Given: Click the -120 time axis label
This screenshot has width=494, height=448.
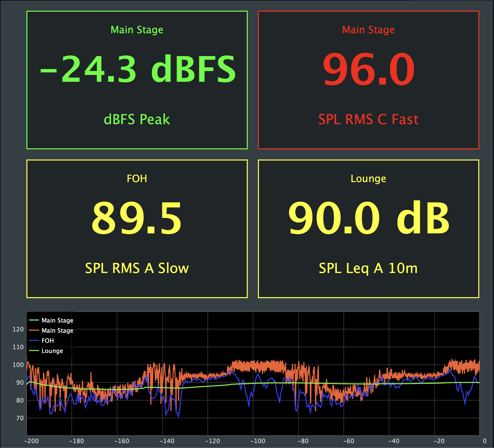Looking at the screenshot, I should click(x=213, y=441).
